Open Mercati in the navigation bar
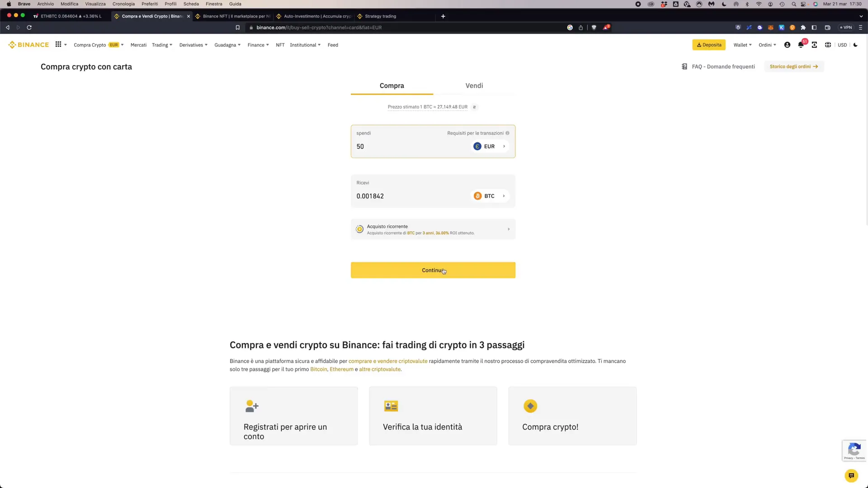The width and height of the screenshot is (868, 488). pyautogui.click(x=138, y=45)
